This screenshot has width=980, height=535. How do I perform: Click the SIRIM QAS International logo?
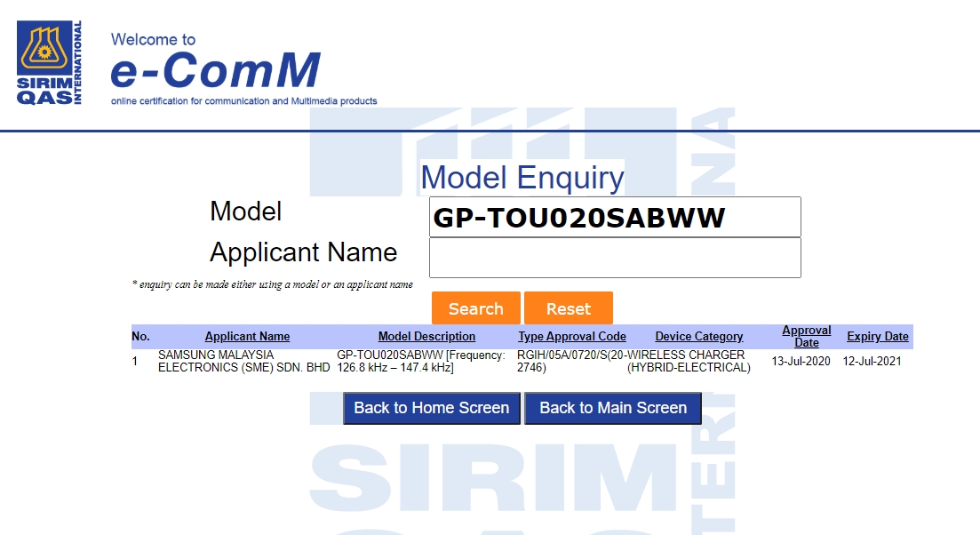(51, 63)
